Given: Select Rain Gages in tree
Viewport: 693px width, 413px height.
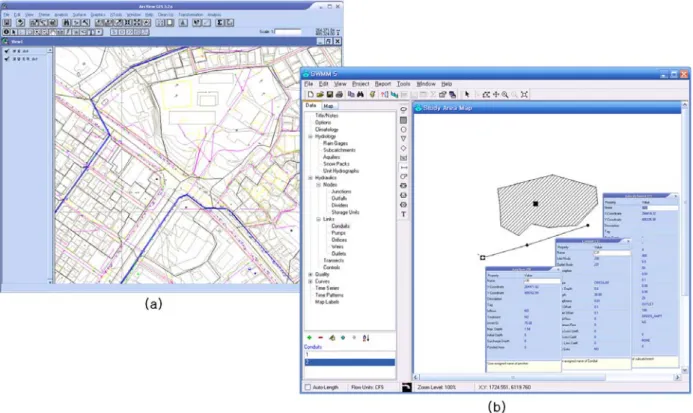Looking at the screenshot, I should click(335, 143).
